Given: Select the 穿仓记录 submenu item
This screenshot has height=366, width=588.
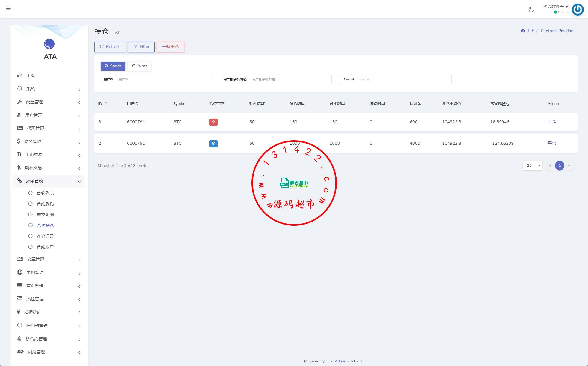Looking at the screenshot, I should 45,236.
